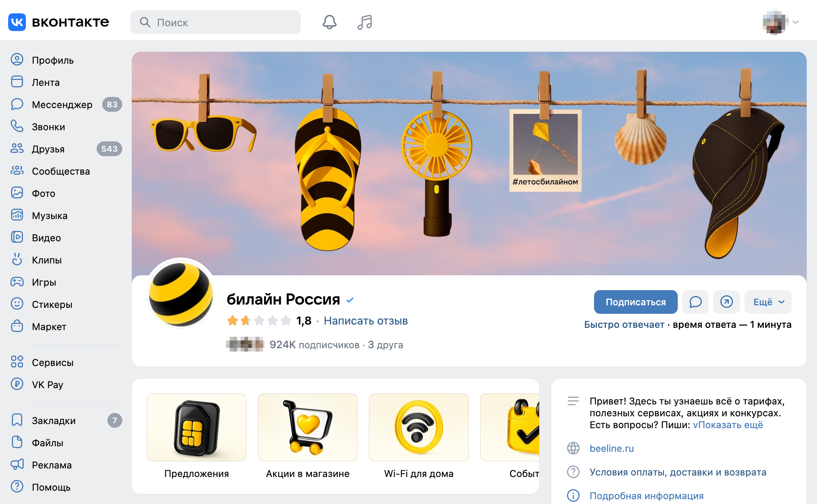
Task: Click the Помощь question mark icon
Action: pyautogui.click(x=17, y=487)
